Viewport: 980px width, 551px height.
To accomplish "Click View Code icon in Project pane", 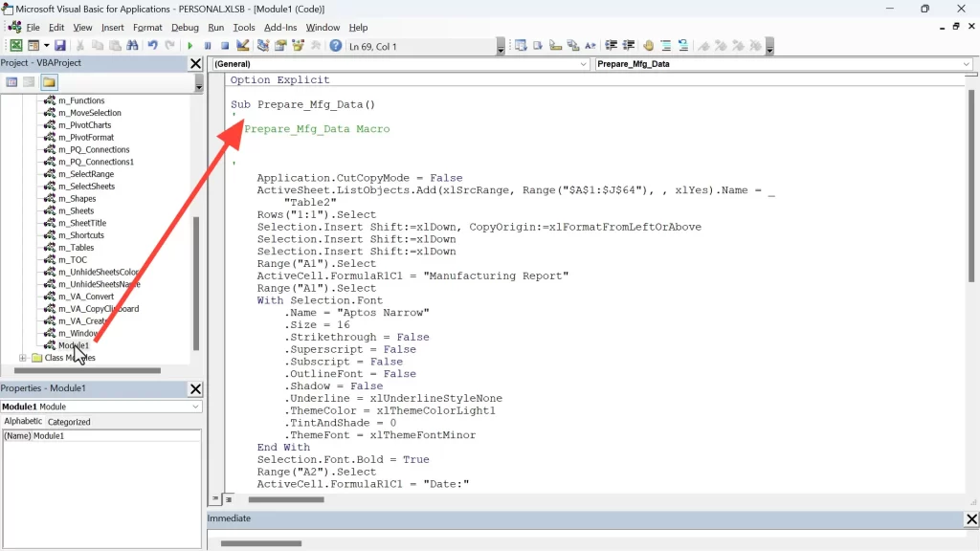I will pos(12,82).
